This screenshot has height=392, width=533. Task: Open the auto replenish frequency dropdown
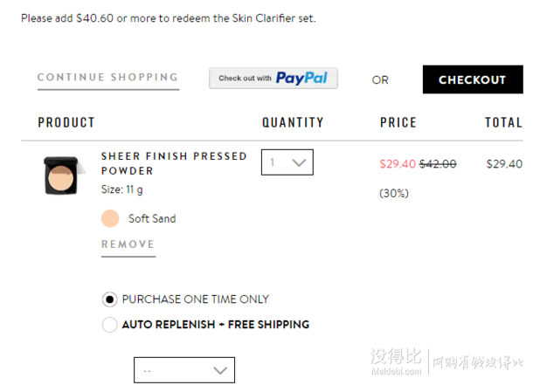(x=184, y=370)
